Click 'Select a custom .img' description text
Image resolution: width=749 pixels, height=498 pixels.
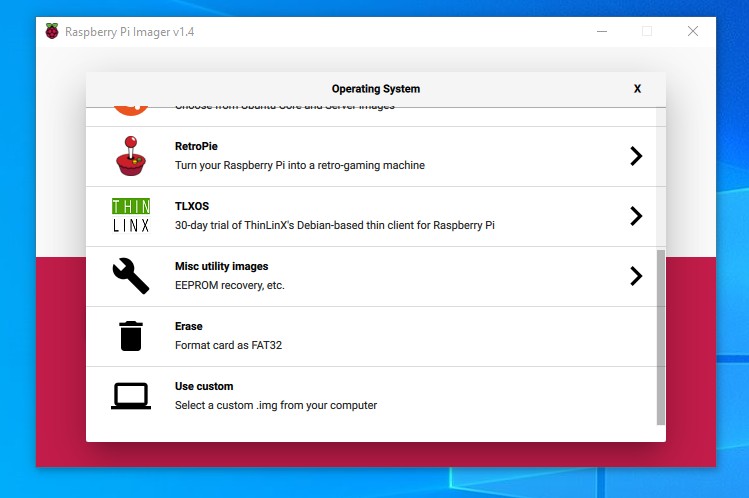tap(276, 405)
